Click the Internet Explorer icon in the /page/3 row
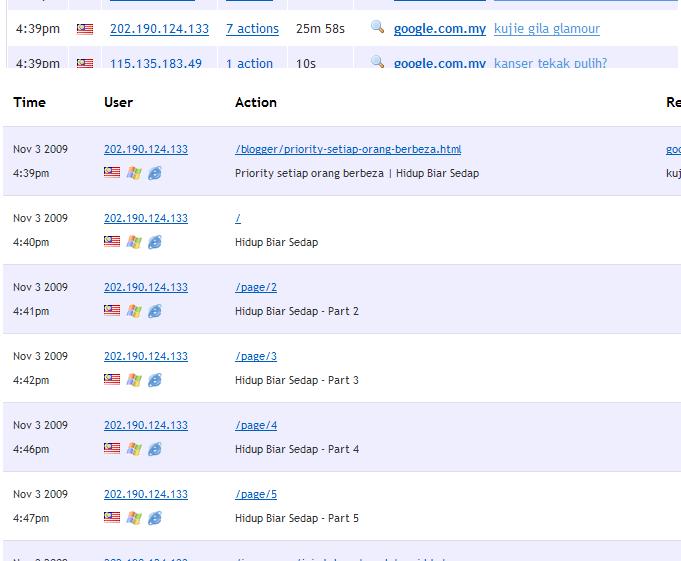The height and width of the screenshot is (561, 681). coord(155,380)
